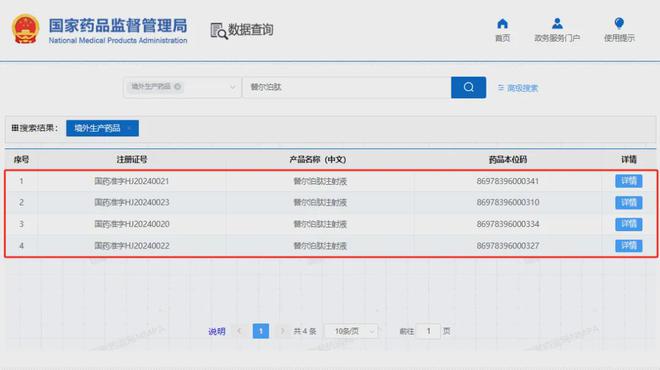View 详情 for row 1 HJ20240021
660x370 pixels.
[628, 181]
